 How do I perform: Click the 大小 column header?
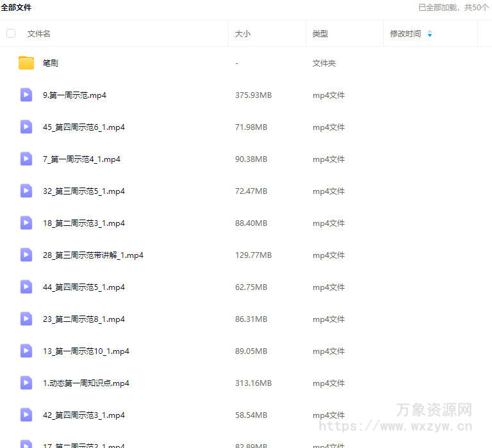[x=243, y=33]
